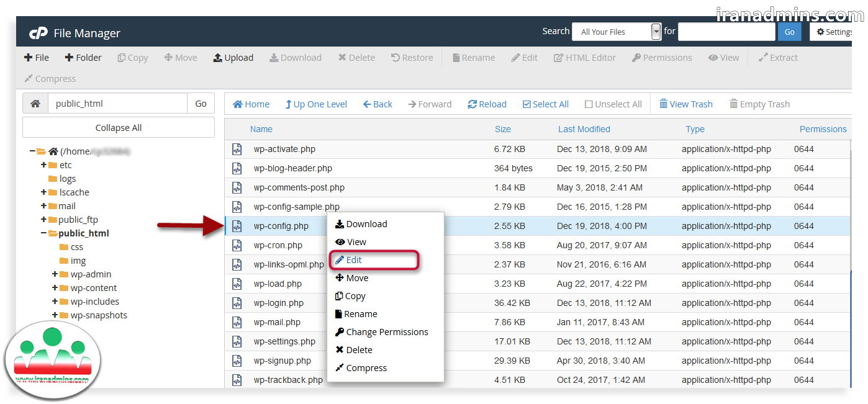Navigate to Home in file pane
The image size is (868, 404).
(251, 104)
